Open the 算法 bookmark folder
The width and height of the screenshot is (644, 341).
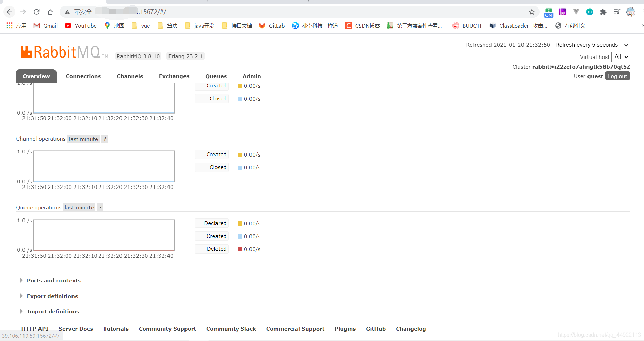click(167, 26)
